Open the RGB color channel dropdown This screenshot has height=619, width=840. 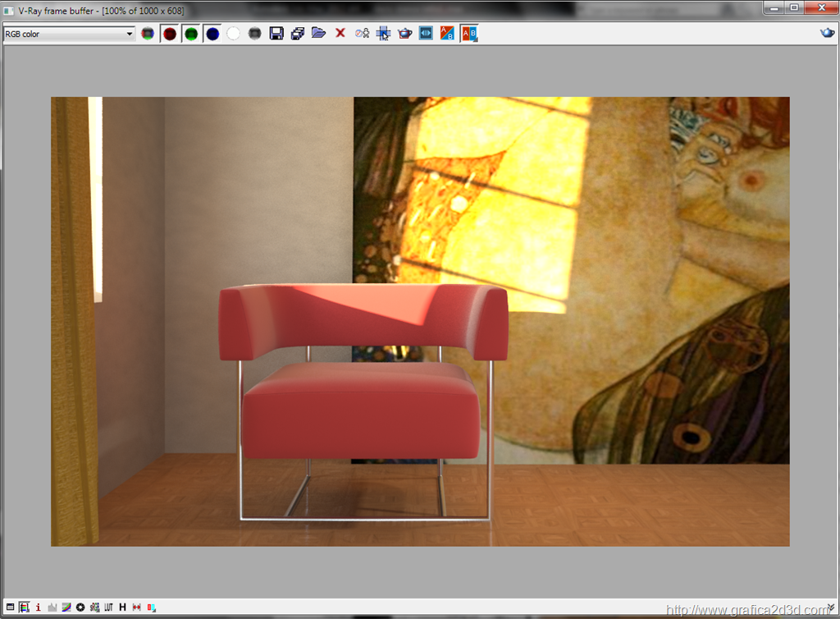(x=69, y=34)
